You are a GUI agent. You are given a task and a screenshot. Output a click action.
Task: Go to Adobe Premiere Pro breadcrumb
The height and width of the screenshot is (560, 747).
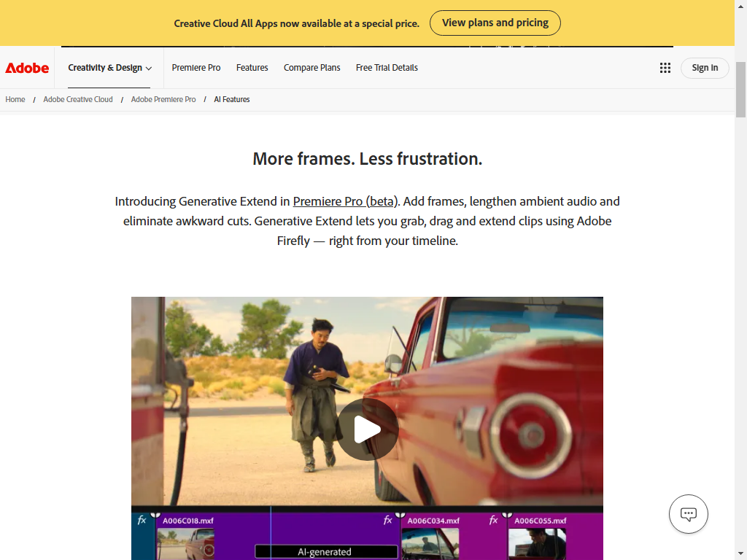click(163, 99)
